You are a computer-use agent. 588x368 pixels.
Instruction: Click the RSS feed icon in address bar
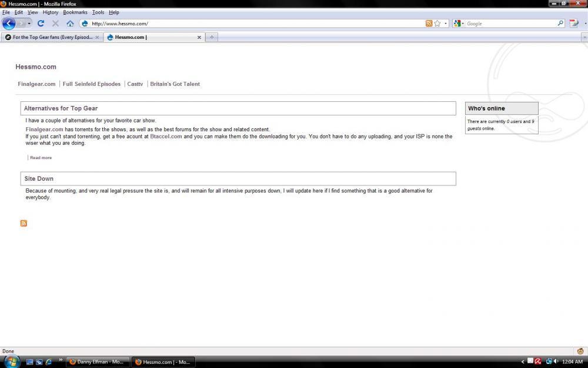click(429, 24)
